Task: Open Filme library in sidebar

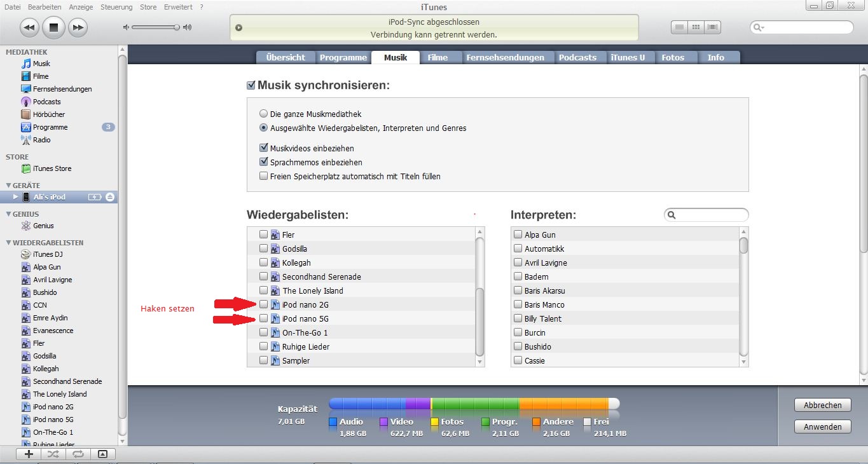Action: click(41, 76)
